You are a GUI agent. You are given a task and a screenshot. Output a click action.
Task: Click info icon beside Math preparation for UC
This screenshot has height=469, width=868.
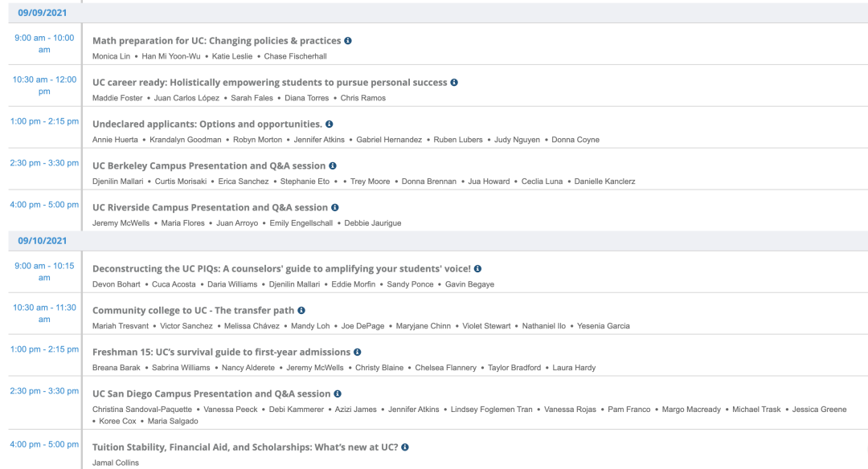(348, 40)
